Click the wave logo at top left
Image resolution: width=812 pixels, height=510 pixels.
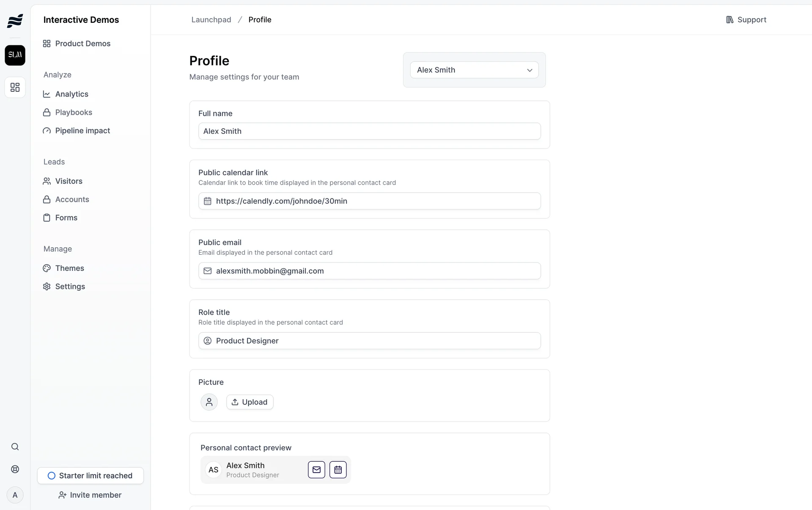point(15,20)
